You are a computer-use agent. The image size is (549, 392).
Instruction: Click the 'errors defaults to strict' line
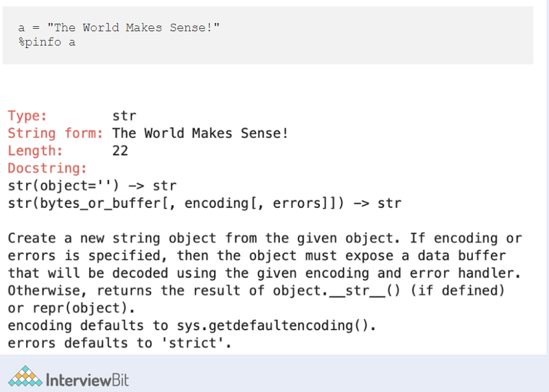click(119, 343)
